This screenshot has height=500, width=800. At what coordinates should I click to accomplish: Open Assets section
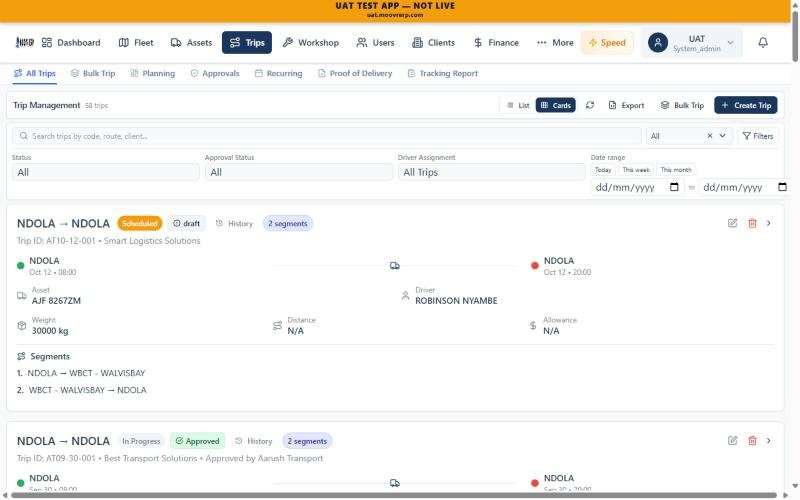[191, 42]
